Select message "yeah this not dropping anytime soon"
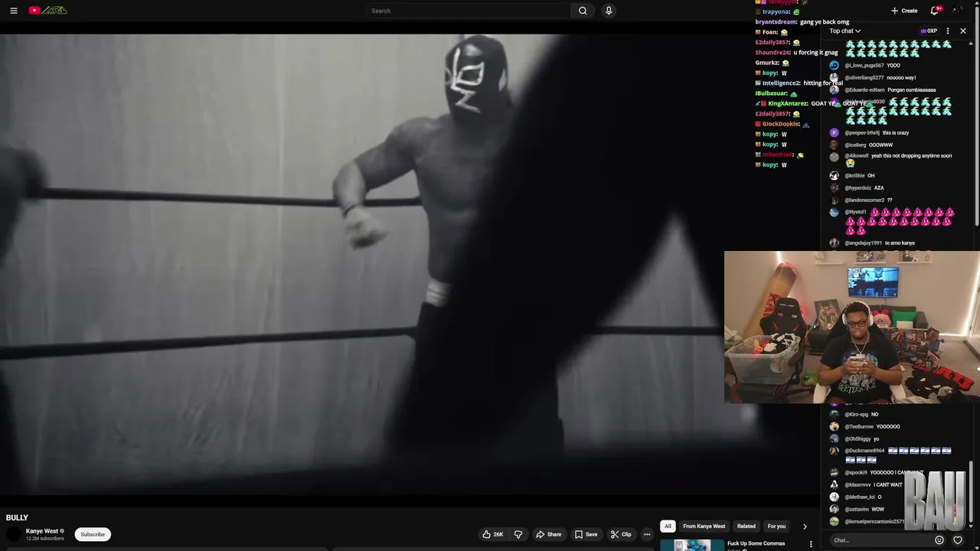Screen dimensions: 980x551 click(x=911, y=155)
